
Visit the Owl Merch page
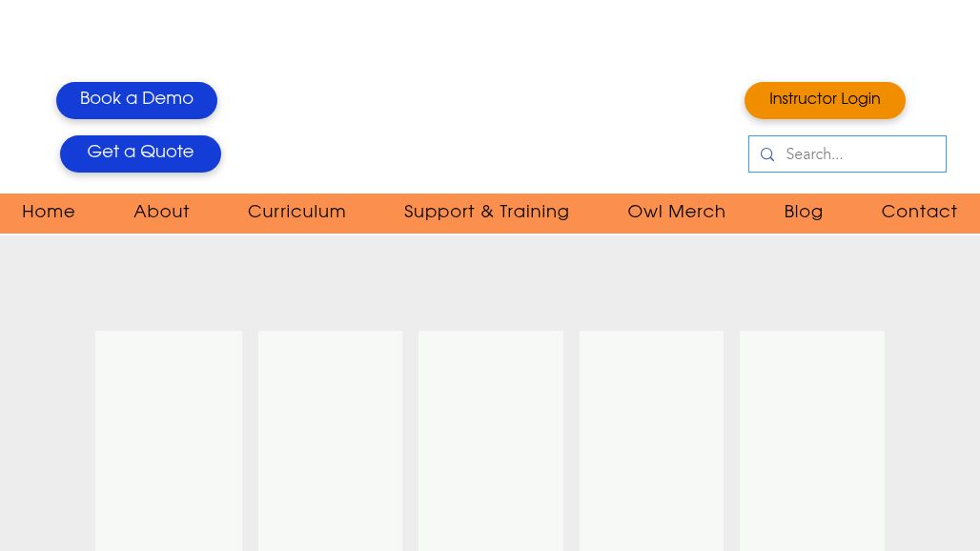coord(676,213)
